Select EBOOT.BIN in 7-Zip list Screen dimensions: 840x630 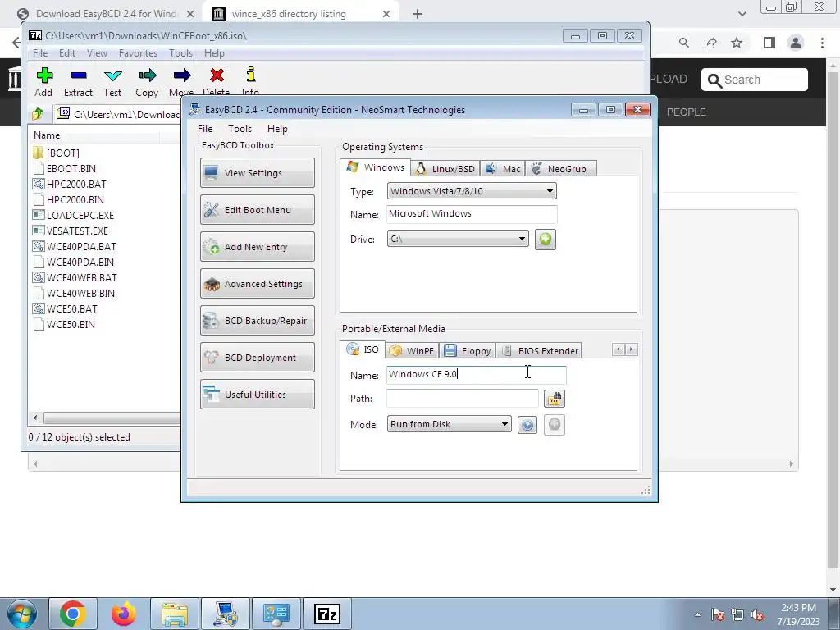(x=64, y=169)
